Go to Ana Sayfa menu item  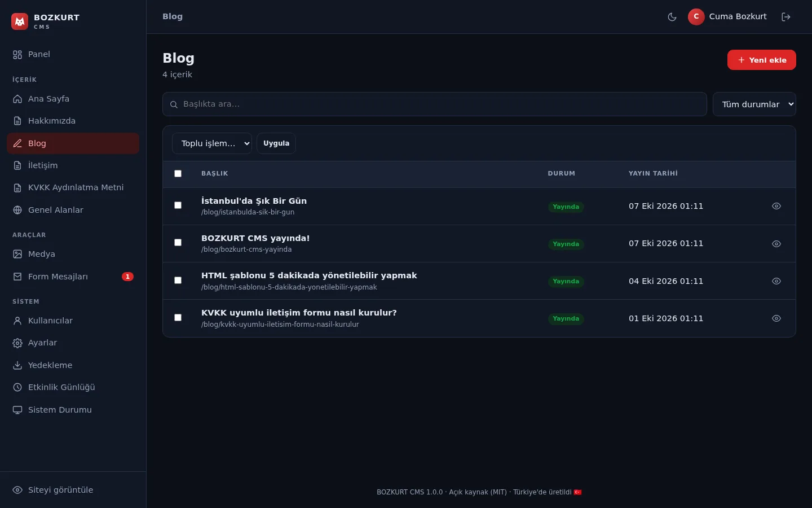(x=73, y=99)
